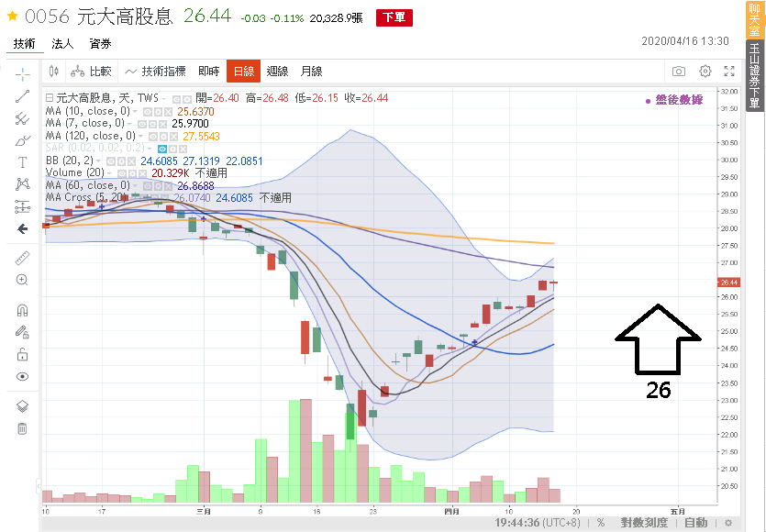Show the hidden SAR indicator
The width and height of the screenshot is (766, 532).
pyautogui.click(x=162, y=149)
